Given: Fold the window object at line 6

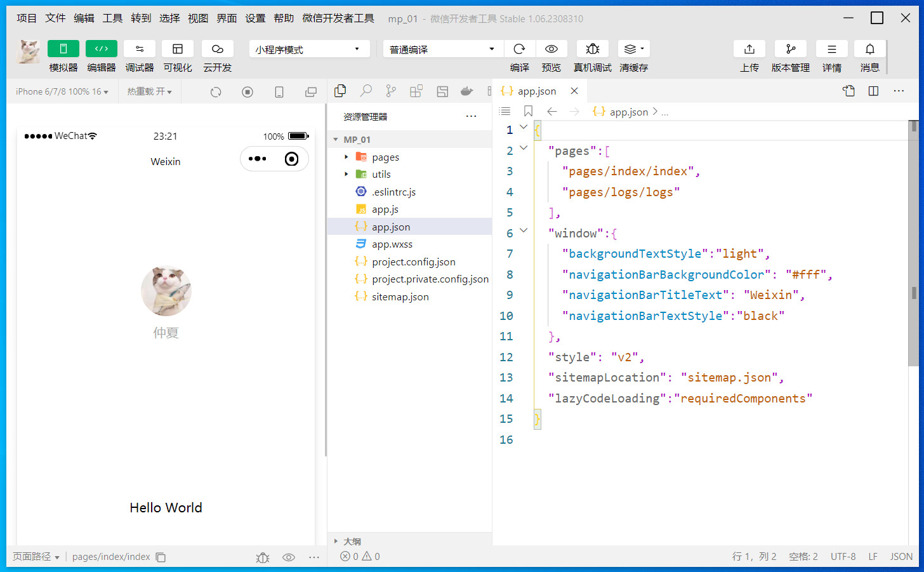Looking at the screenshot, I should [524, 230].
